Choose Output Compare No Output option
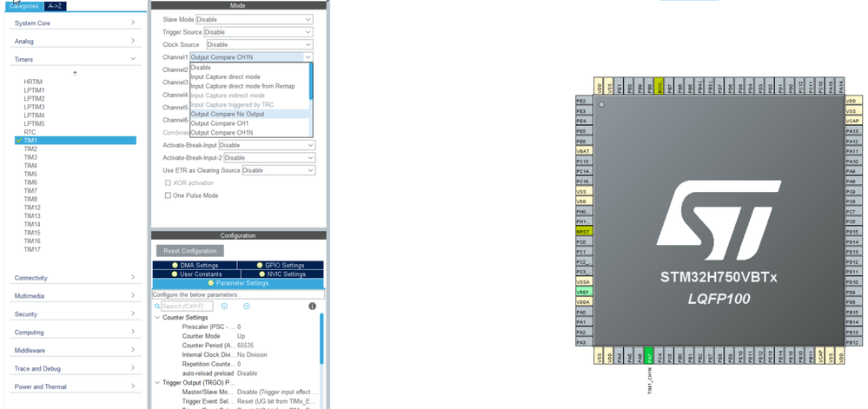 coord(249,114)
